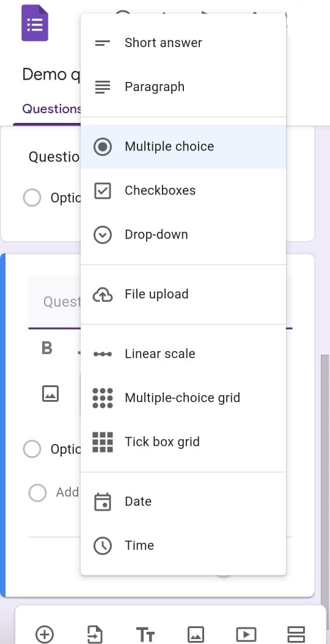Screen dimensions: 330x644
Task: Choose Linear scale question type
Action: pyautogui.click(x=183, y=353)
